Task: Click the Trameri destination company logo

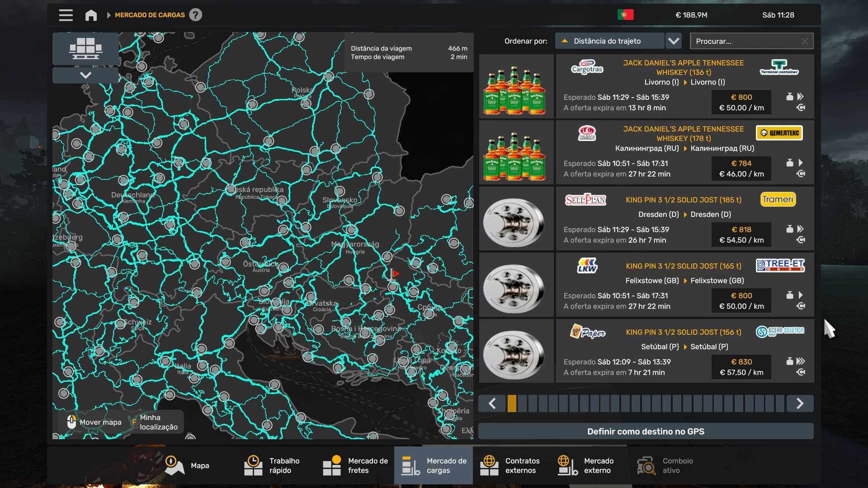Action: [778, 199]
